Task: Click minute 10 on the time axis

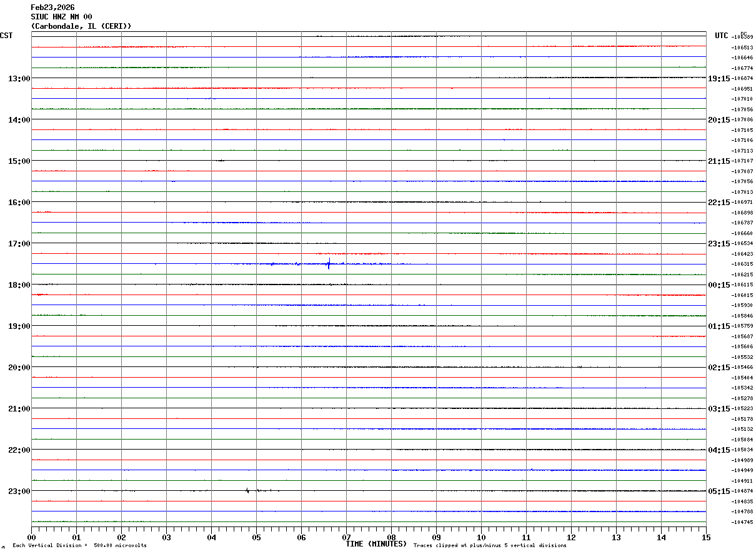Action: click(x=481, y=537)
